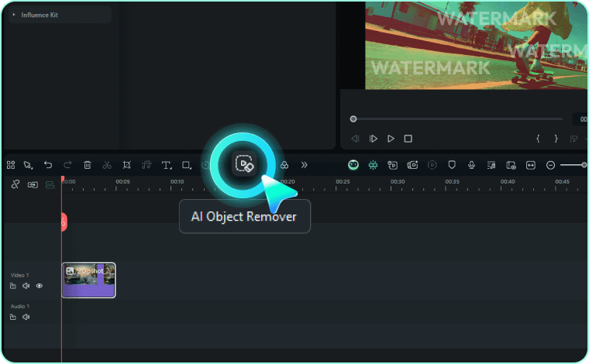The width and height of the screenshot is (589, 364).
Task: Toggle the timeline link/unlink icon
Action: pos(14,184)
